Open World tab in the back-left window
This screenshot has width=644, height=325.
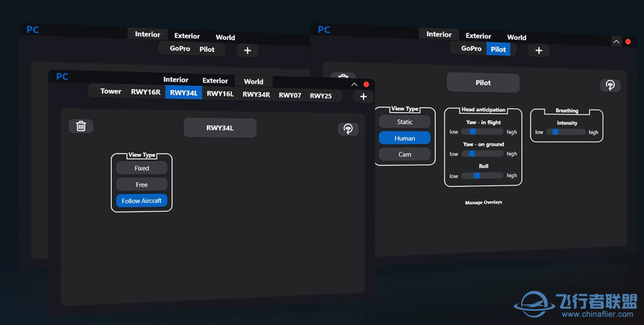[225, 37]
